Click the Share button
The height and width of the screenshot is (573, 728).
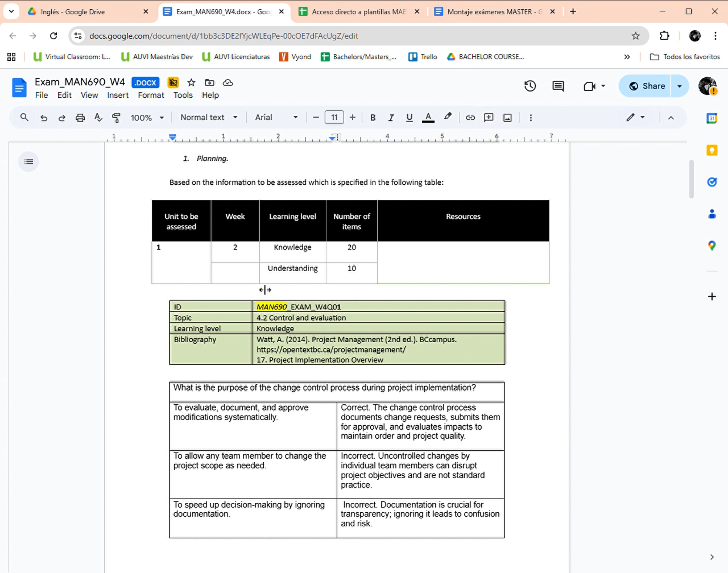point(646,86)
